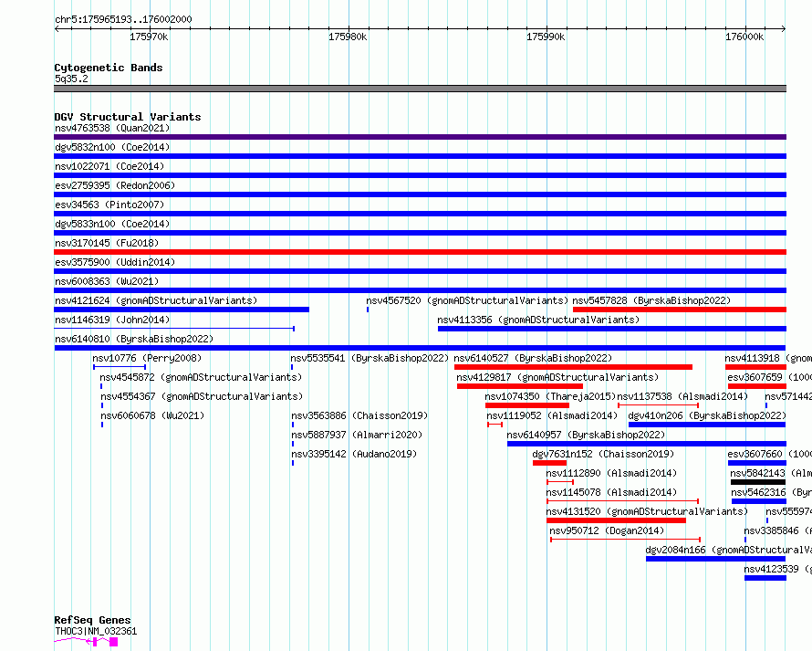
Task: Open the RefSeq Genes track title
Action: click(x=92, y=620)
